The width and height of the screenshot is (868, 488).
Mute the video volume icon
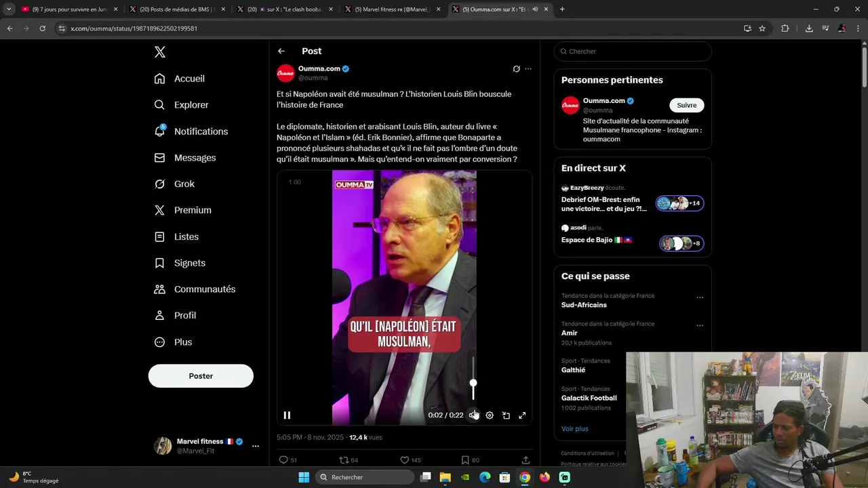point(473,415)
